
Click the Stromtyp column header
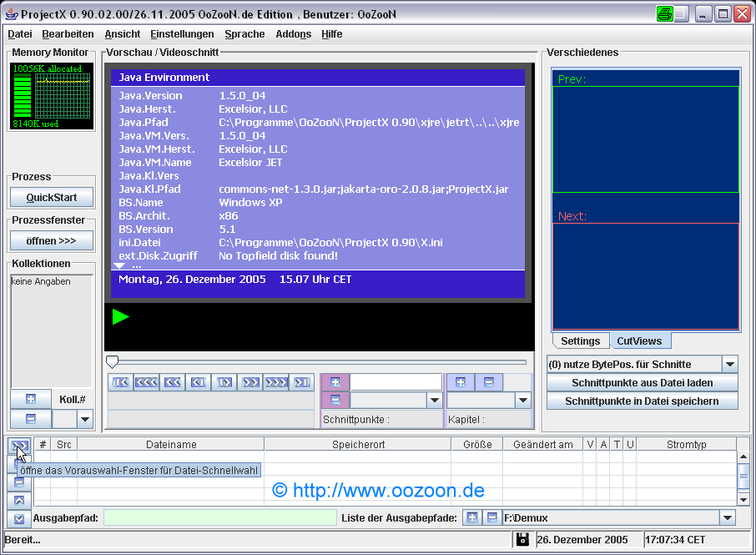tap(686, 445)
